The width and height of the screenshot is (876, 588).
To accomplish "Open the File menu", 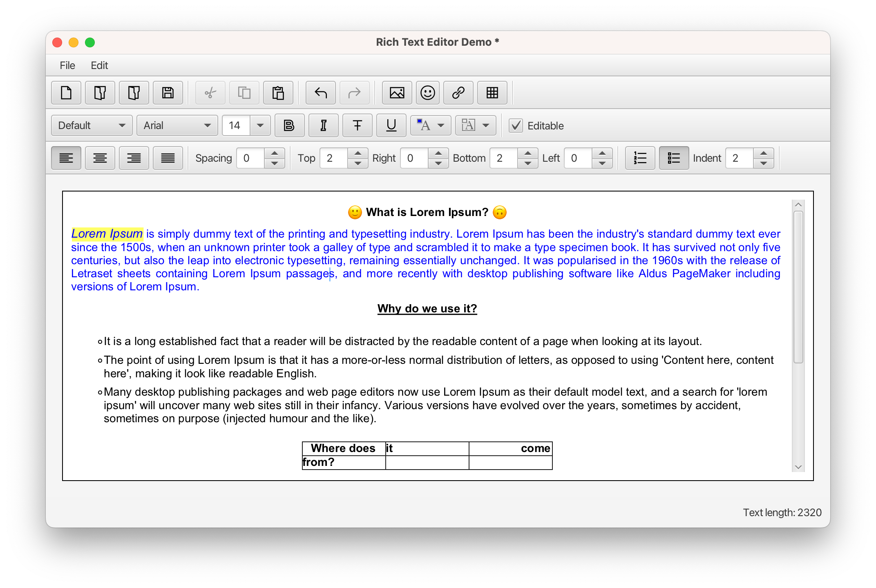I will click(x=67, y=65).
